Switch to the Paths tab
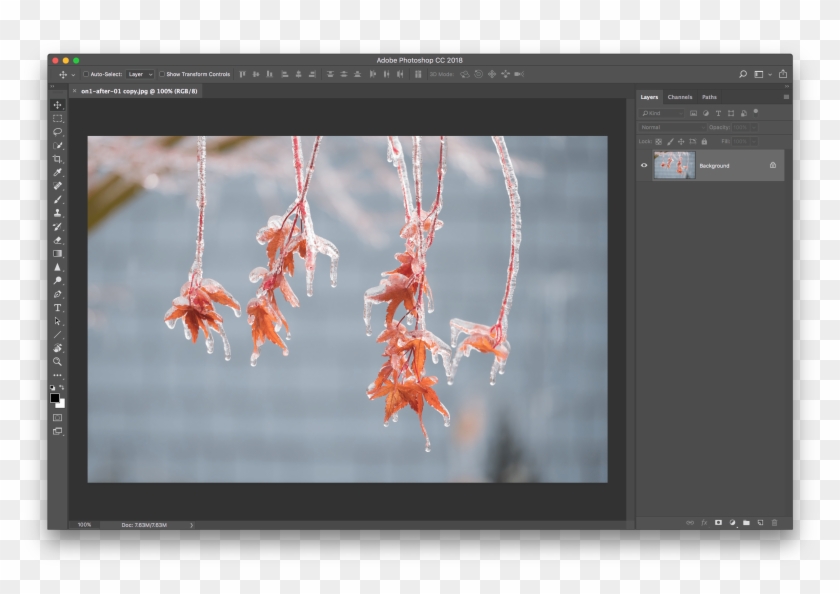Screen dimensions: 840x594 pos(709,97)
